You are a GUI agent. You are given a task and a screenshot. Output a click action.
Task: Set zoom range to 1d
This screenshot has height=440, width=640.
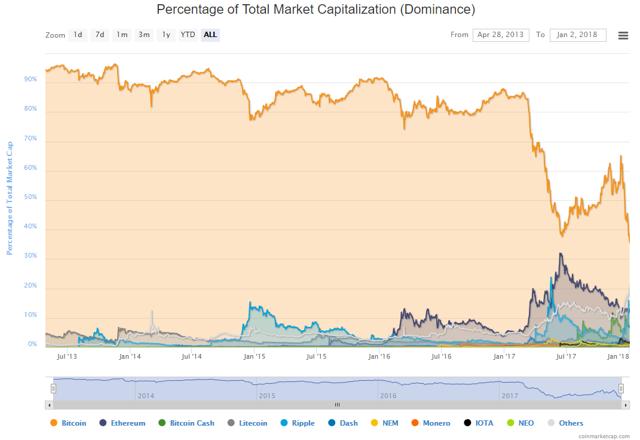[x=77, y=35]
